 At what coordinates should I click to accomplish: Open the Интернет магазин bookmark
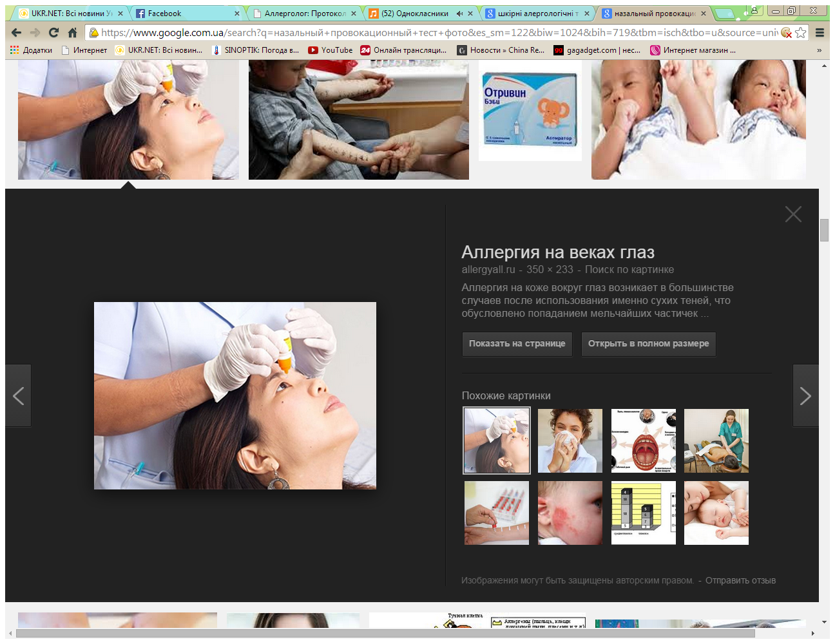pyautogui.click(x=693, y=50)
